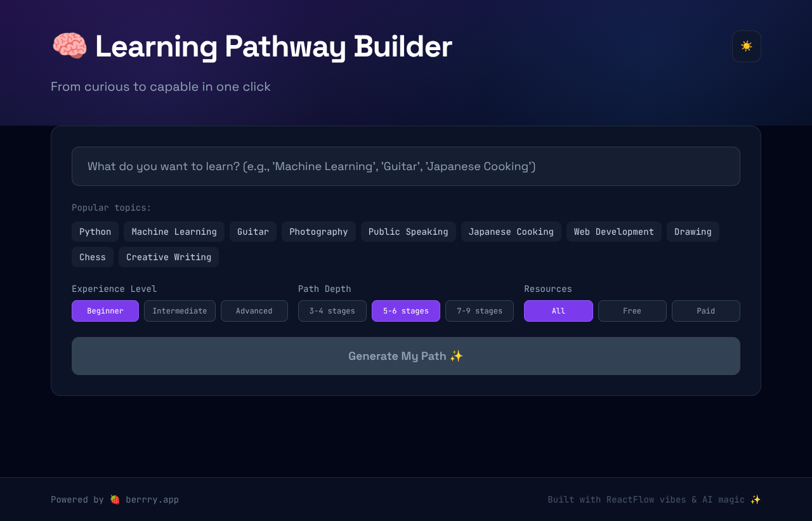This screenshot has width=812, height=521.
Task: Select Free resources option
Action: coord(632,311)
